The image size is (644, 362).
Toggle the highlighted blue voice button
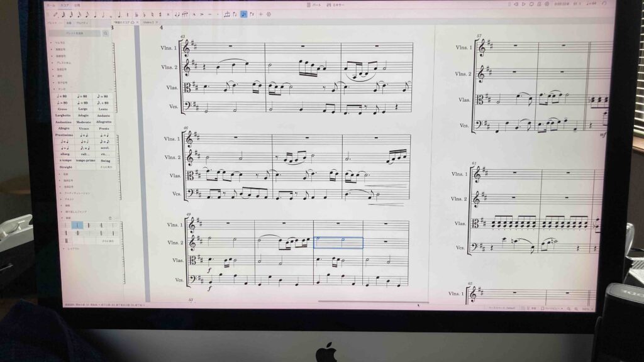pyautogui.click(x=243, y=14)
